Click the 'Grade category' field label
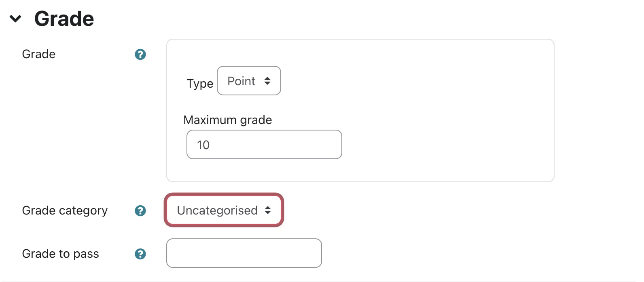Image resolution: width=644 pixels, height=282 pixels. [65, 210]
